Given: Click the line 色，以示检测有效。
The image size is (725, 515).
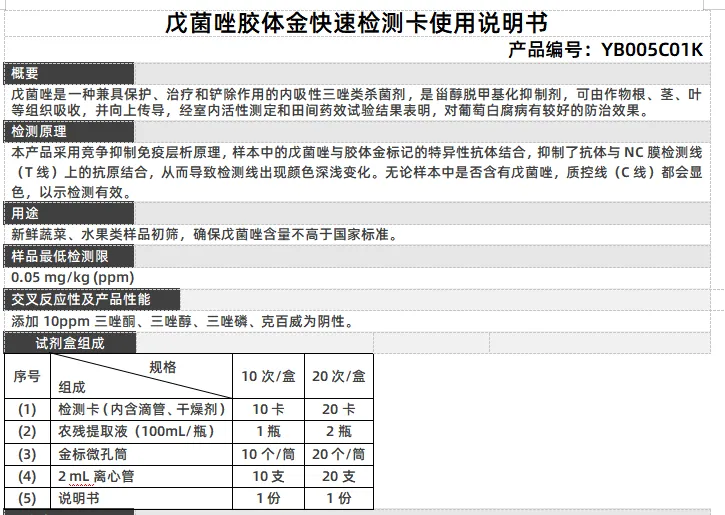Looking at the screenshot, I should [72, 192].
